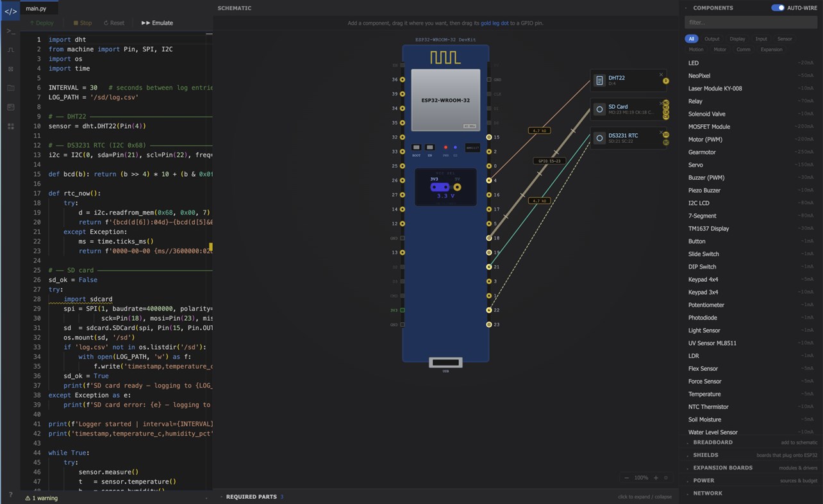Click the GPIO 15–23 wire label
The image size is (823, 504).
tap(549, 161)
